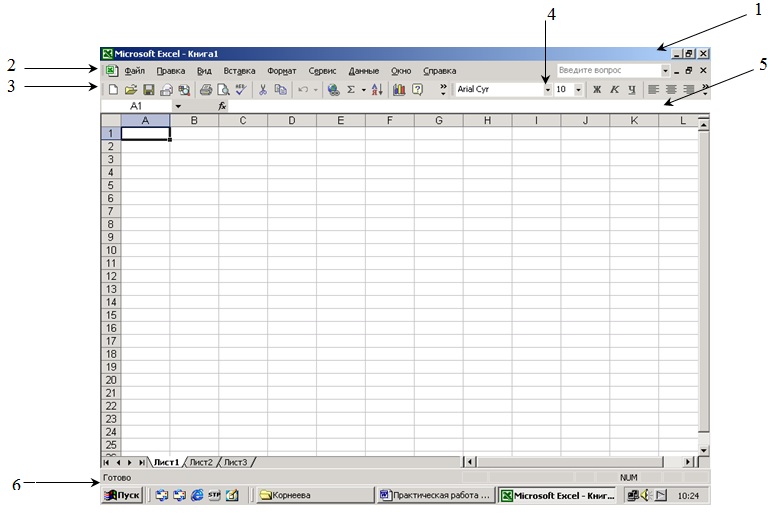Open Print Preview from toolbar

(x=224, y=90)
